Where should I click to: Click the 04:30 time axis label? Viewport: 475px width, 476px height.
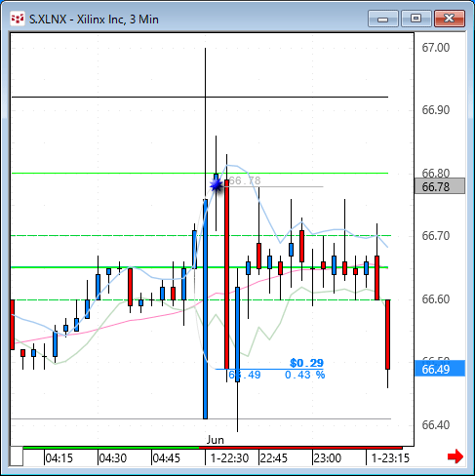113,458
